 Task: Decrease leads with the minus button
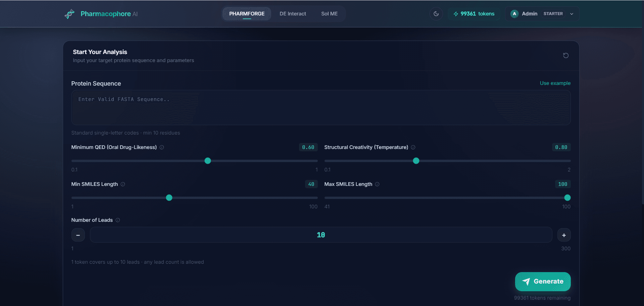coord(78,235)
